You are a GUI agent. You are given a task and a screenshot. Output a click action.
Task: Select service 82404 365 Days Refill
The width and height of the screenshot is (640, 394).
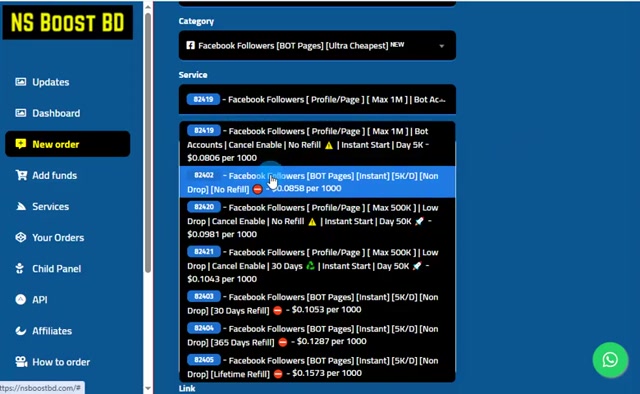pyautogui.click(x=317, y=335)
